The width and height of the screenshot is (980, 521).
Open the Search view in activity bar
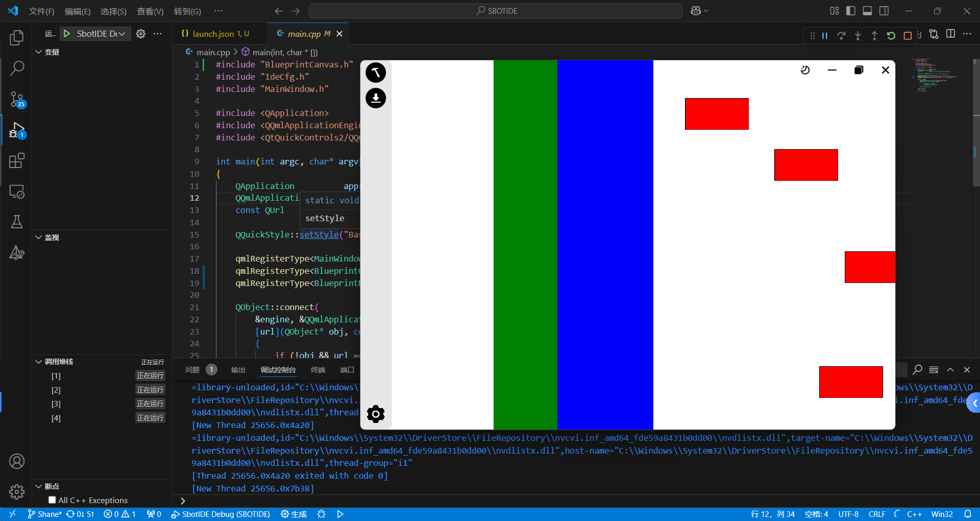pos(17,68)
